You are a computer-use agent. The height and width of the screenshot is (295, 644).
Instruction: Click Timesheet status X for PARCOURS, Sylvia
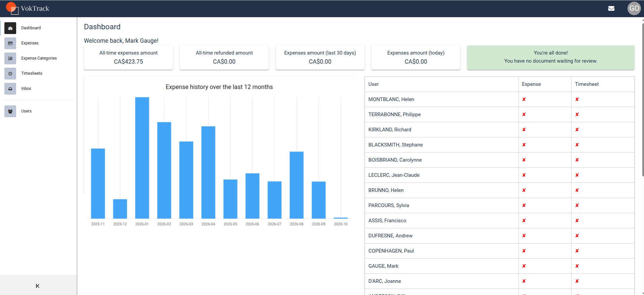tap(577, 205)
